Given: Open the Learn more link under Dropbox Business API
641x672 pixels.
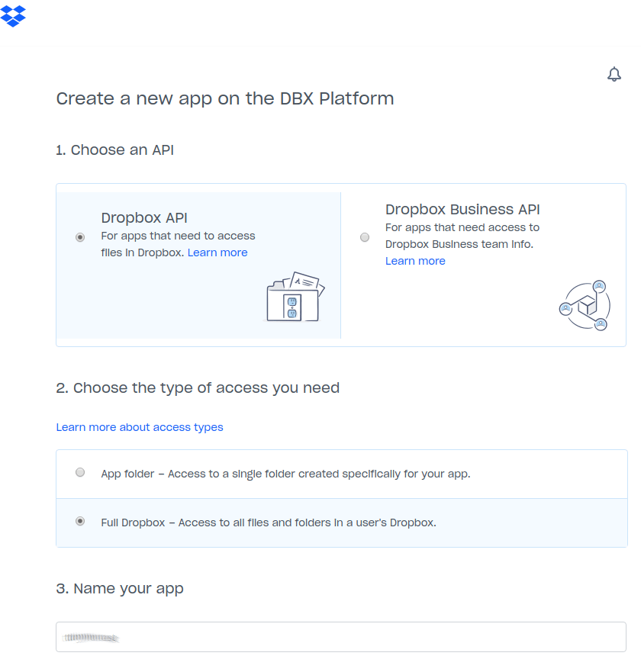Looking at the screenshot, I should 415,260.
